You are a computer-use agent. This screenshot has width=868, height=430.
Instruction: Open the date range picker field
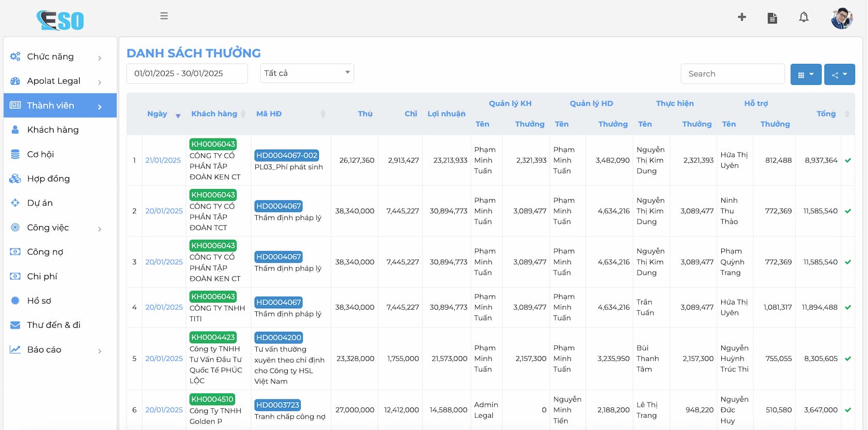click(x=187, y=73)
